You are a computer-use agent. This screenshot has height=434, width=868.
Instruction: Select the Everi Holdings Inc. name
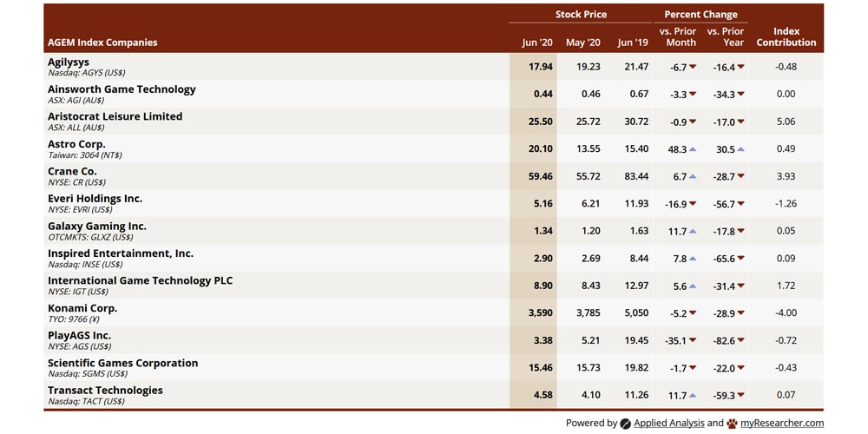point(95,198)
